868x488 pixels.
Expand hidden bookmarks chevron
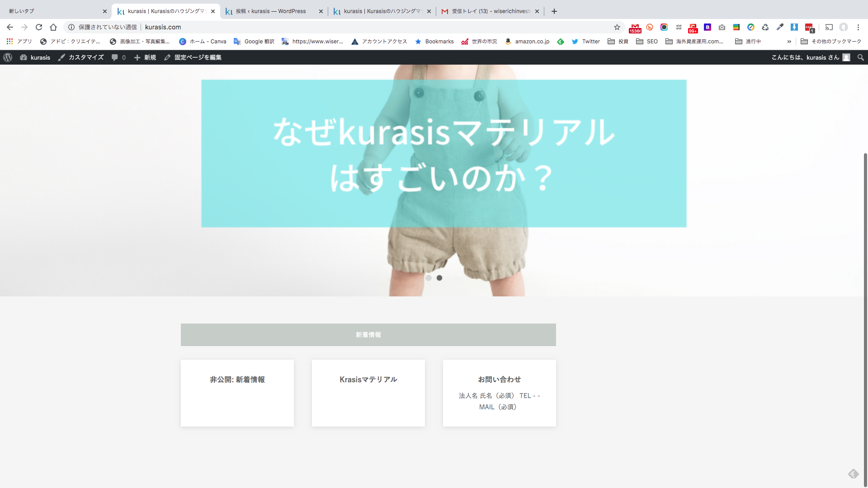click(x=789, y=42)
